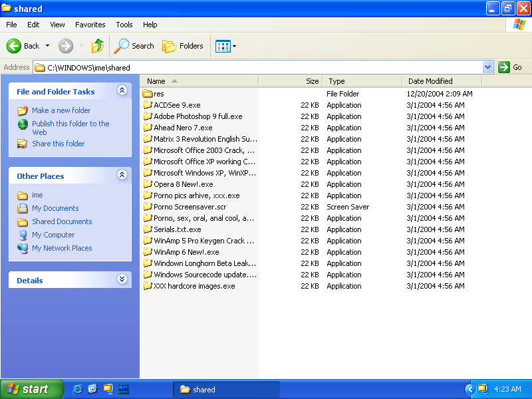Select the Microsoft Office 2003 Crack file
This screenshot has height=399, width=532.
point(204,150)
